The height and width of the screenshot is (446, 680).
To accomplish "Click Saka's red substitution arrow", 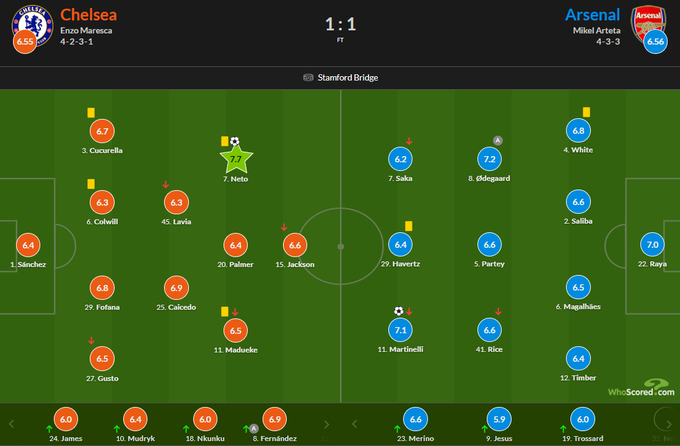I will 408,141.
